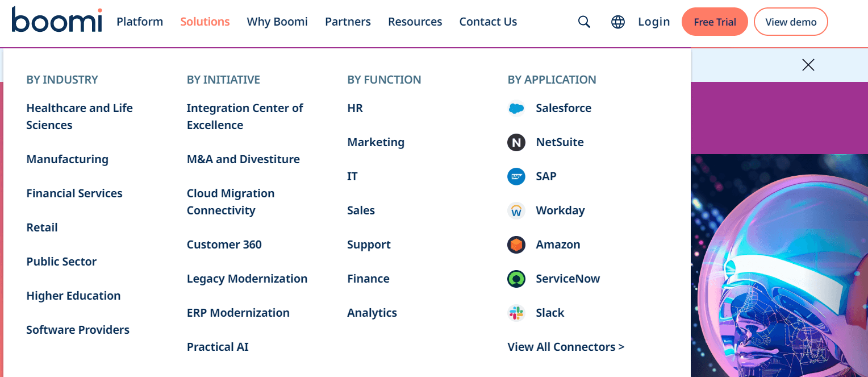Click the NetSuite N icon
The width and height of the screenshot is (868, 377).
coord(516,142)
